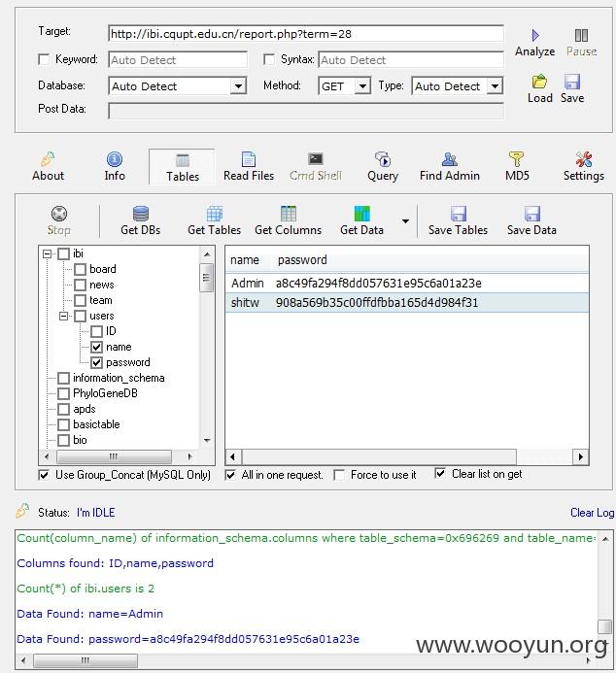This screenshot has height=673, width=616.
Task: Select the Admin data row
Action: (x=406, y=284)
